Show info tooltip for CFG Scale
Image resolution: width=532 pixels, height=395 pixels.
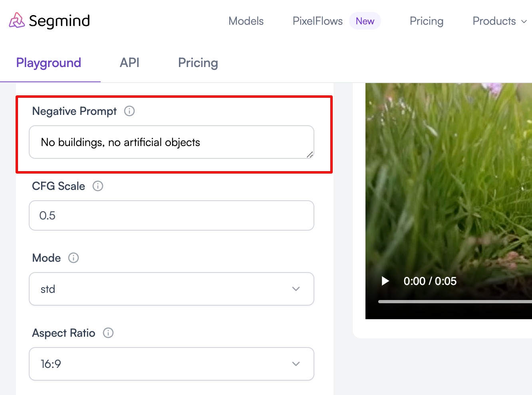98,186
